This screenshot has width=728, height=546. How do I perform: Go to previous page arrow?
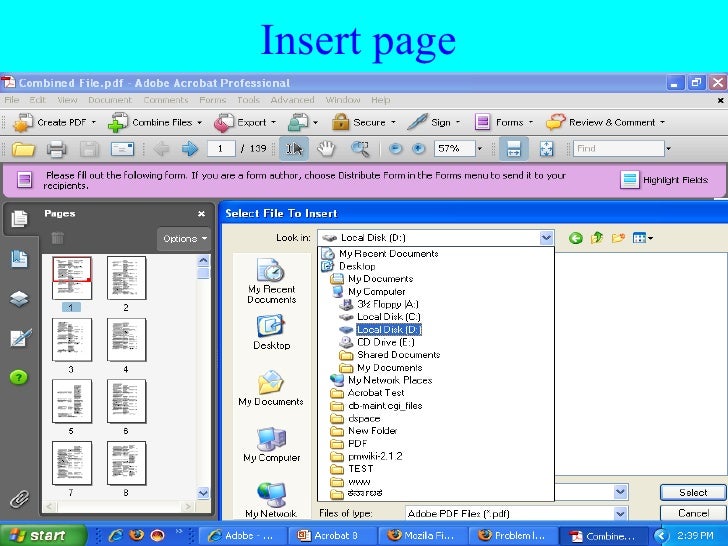(x=161, y=149)
